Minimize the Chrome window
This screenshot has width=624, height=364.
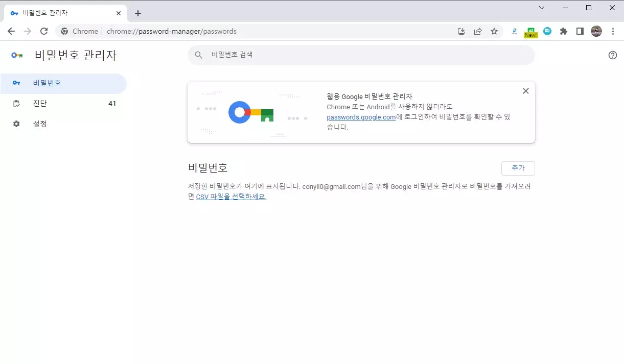point(565,8)
